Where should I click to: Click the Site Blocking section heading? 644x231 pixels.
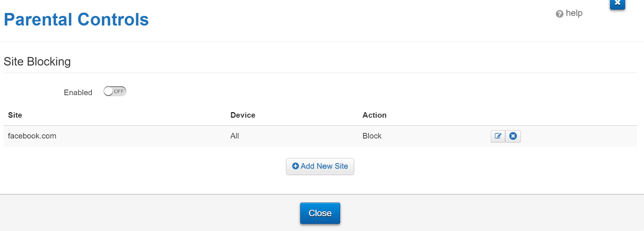37,62
